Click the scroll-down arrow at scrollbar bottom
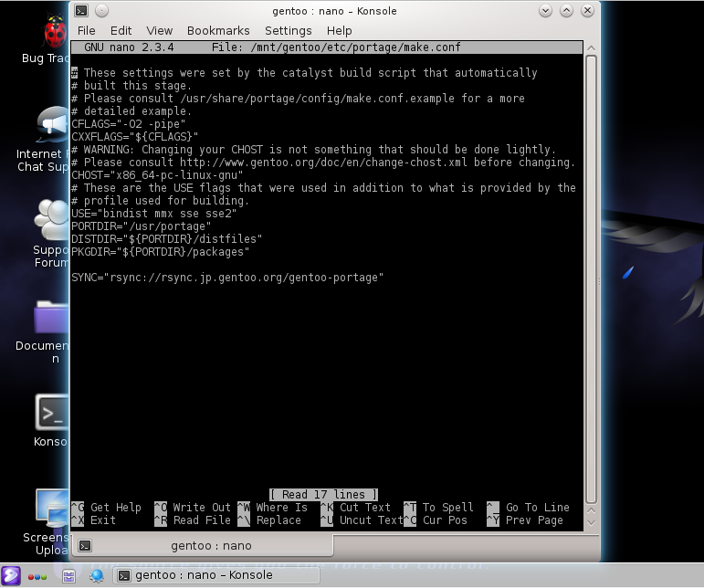Image resolution: width=704 pixels, height=588 pixels. click(x=592, y=523)
